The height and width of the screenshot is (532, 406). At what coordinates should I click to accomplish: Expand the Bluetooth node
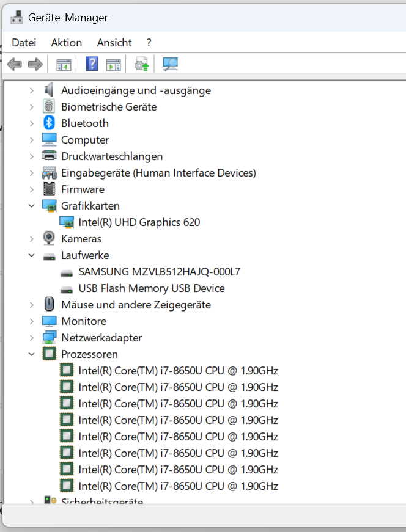32,123
